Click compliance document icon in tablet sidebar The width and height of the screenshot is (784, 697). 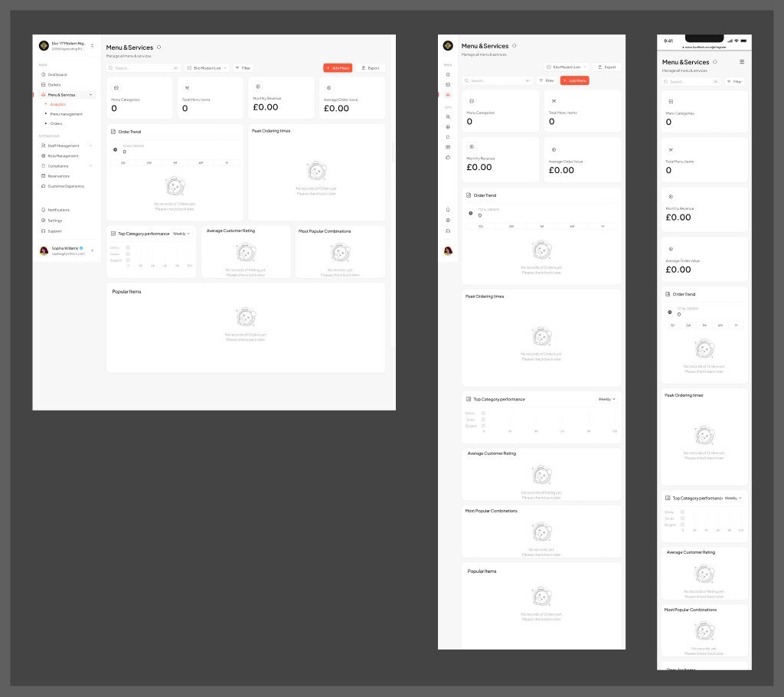tap(448, 136)
